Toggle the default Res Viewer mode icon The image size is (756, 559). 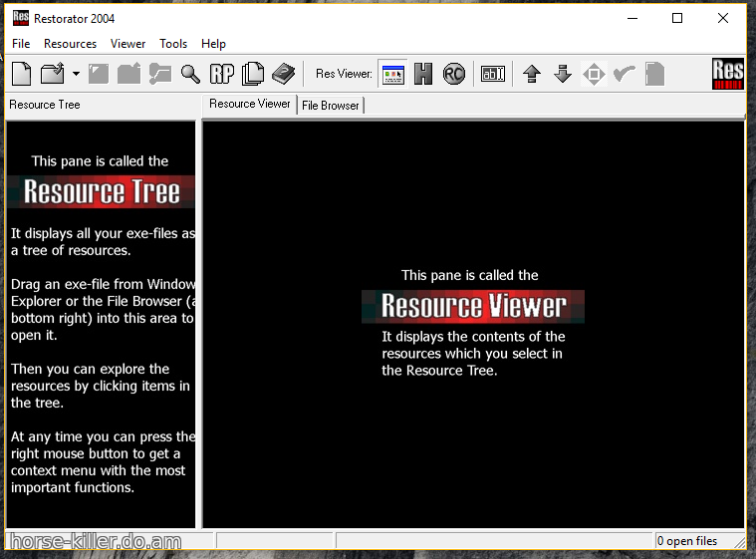click(x=393, y=74)
